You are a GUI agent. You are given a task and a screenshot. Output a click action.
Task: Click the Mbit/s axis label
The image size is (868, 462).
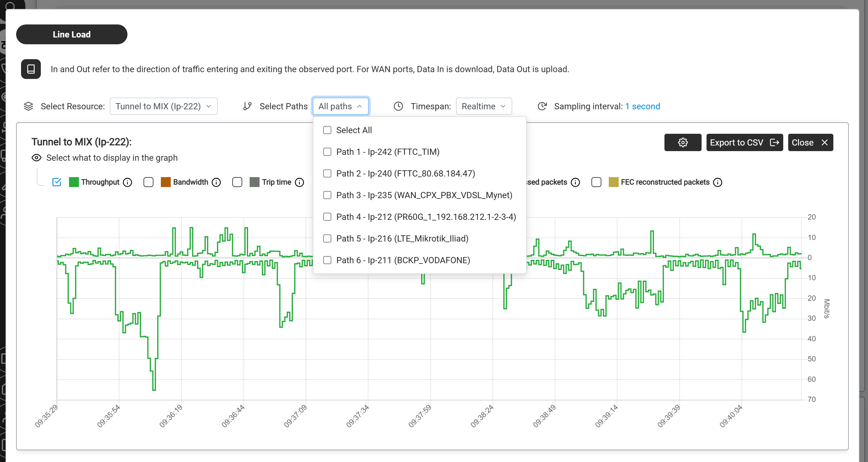(x=826, y=308)
